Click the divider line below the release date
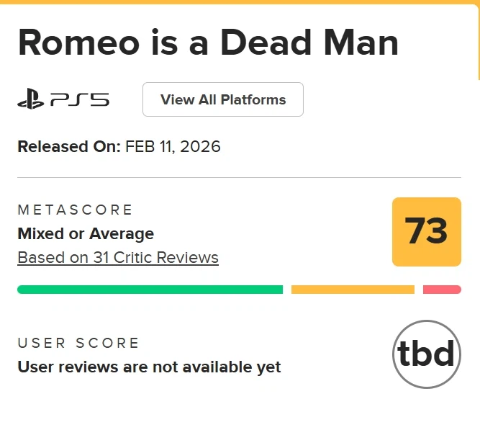480x448 pixels. coord(239,177)
